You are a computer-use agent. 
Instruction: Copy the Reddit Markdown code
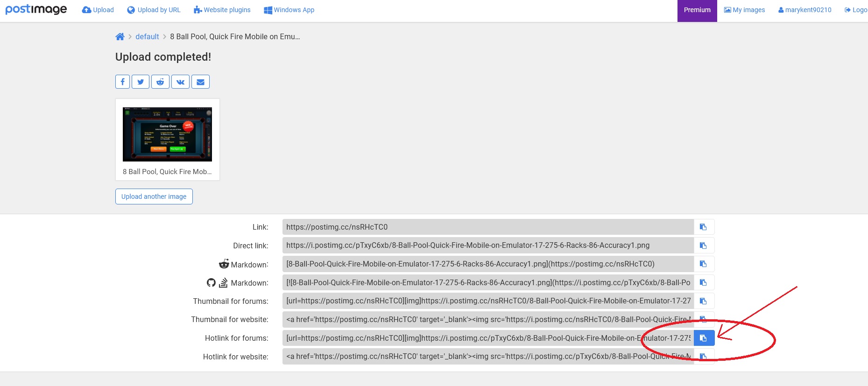[x=704, y=264]
